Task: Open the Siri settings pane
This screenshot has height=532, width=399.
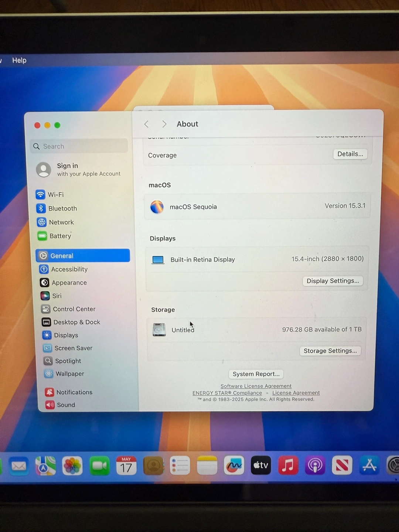Action: click(x=51, y=296)
